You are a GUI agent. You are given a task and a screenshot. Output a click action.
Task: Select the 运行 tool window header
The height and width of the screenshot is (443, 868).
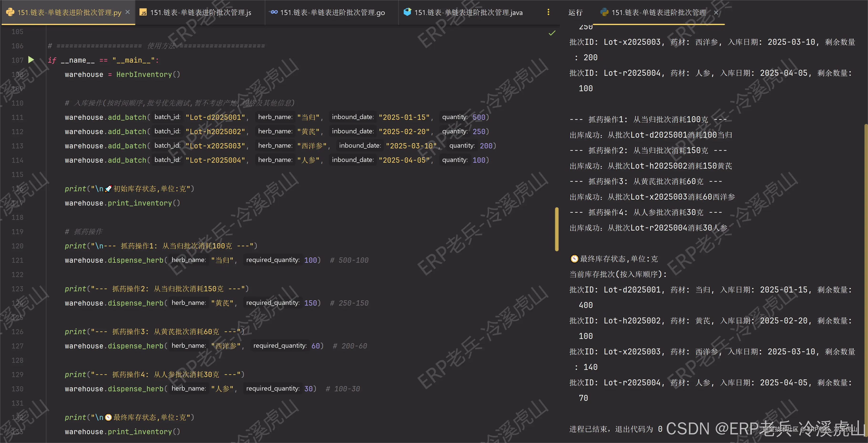click(575, 12)
